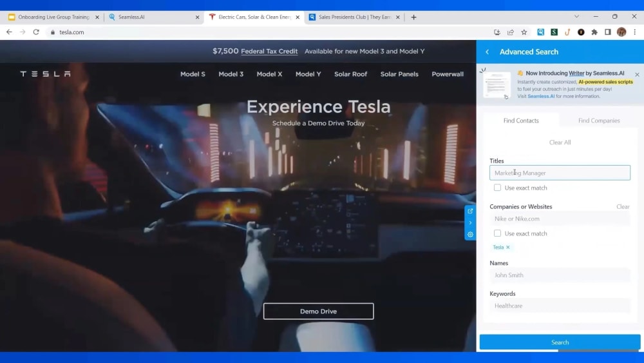Click the dark round extension icon
Image resolution: width=644 pixels, height=363 pixels.
[581, 32]
